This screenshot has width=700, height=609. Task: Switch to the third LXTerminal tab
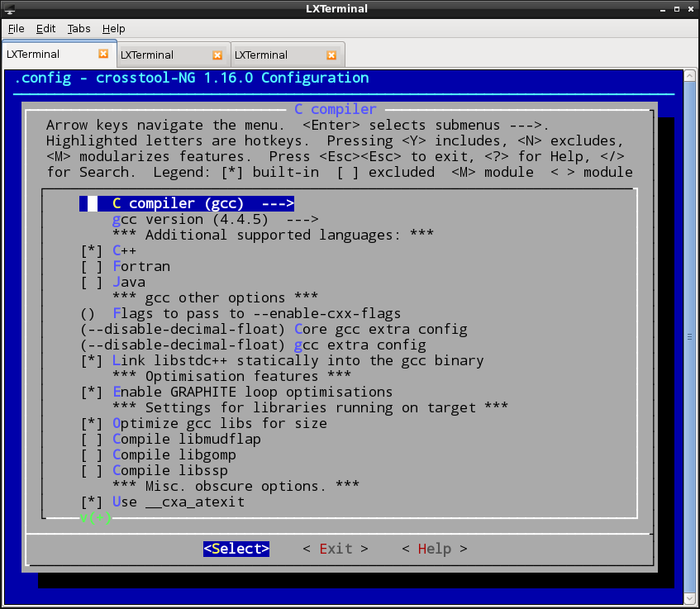(x=288, y=55)
